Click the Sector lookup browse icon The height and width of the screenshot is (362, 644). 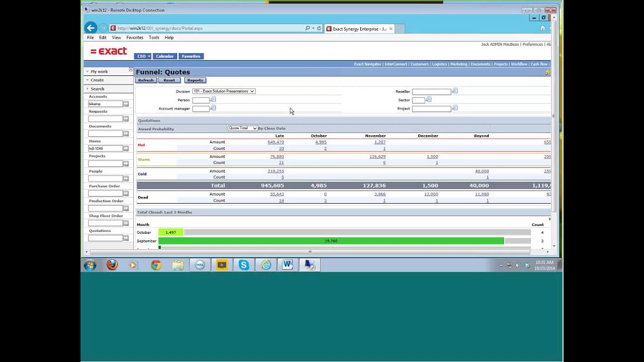point(429,100)
